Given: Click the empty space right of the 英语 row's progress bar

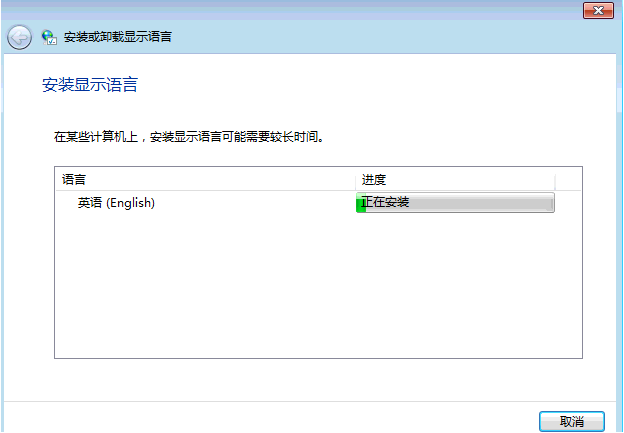Looking at the screenshot, I should [x=568, y=203].
